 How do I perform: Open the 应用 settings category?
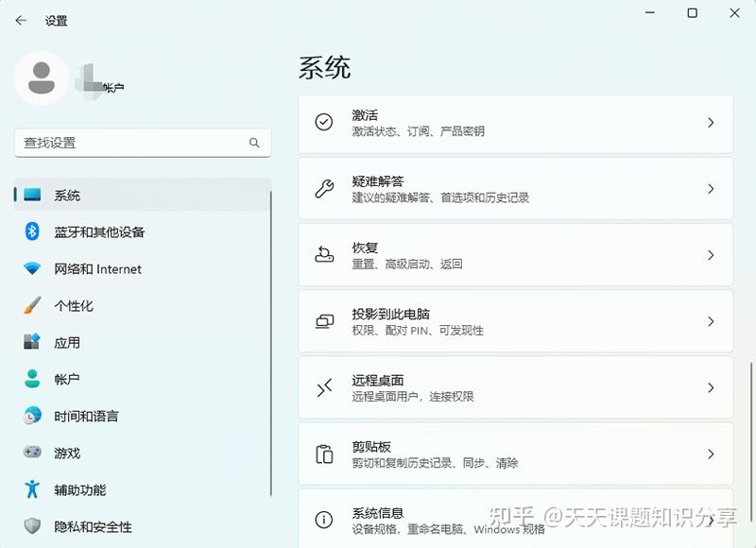(x=143, y=342)
